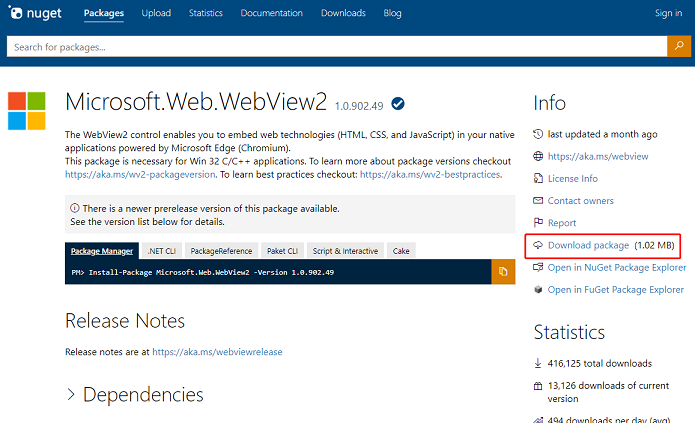Screen dimensions: 695x423
Task: Click the orange search magnifier button
Action: click(x=680, y=46)
